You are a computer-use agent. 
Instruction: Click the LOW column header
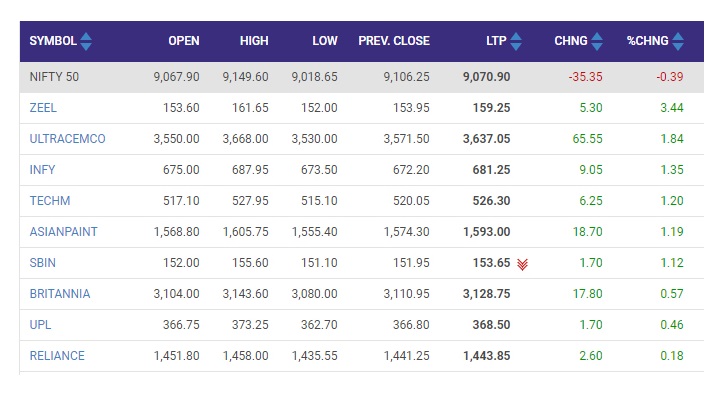[325, 41]
